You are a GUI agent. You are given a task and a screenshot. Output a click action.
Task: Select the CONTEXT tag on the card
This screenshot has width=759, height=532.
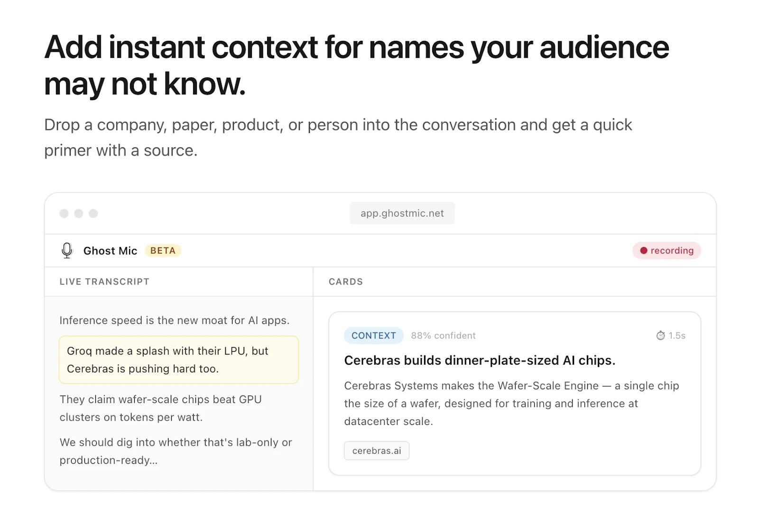tap(374, 336)
